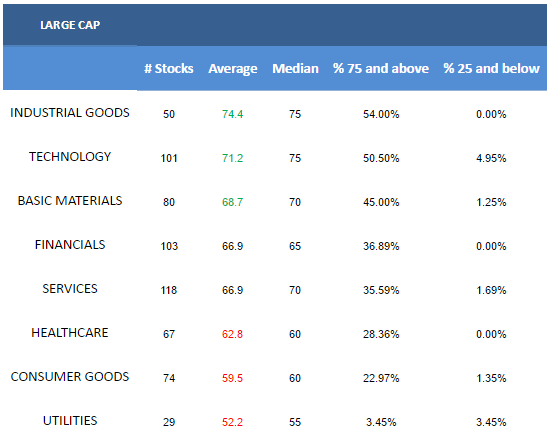Select the 36.89% Financials cell
The height and width of the screenshot is (436, 549).
381,246
